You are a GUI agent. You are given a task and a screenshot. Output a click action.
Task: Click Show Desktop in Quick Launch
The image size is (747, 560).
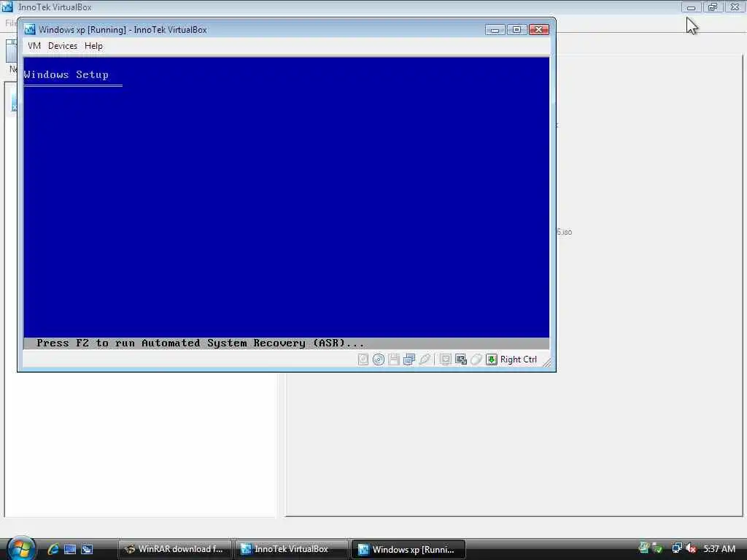[x=69, y=549]
